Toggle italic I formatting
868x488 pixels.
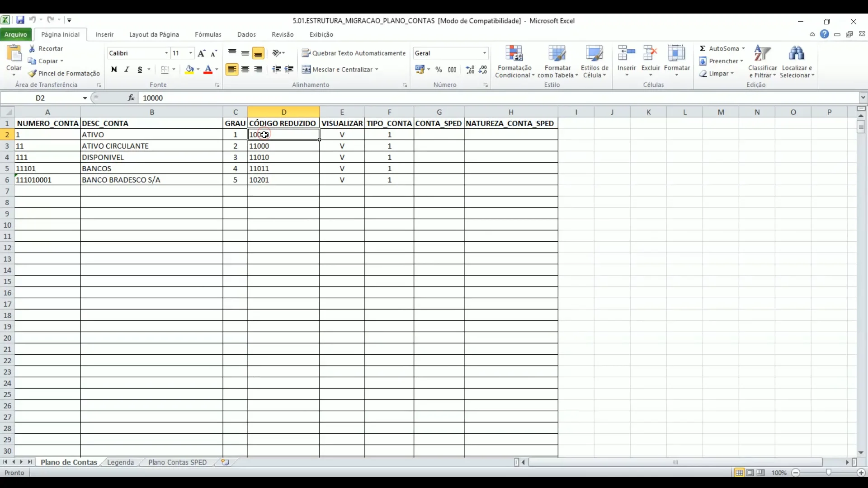(x=127, y=69)
